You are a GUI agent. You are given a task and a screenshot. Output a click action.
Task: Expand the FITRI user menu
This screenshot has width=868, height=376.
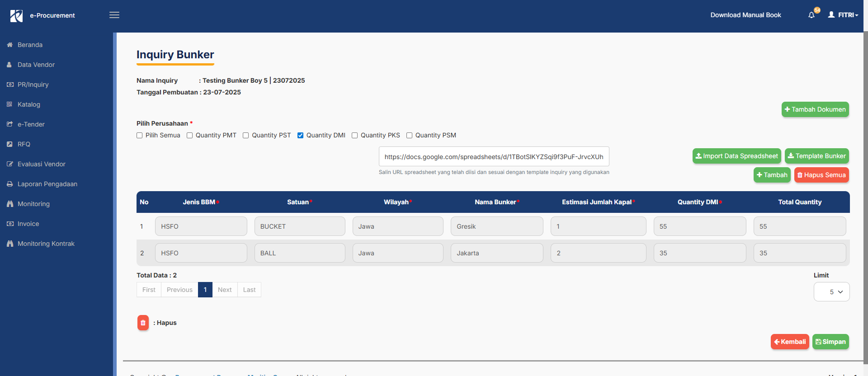tap(843, 15)
